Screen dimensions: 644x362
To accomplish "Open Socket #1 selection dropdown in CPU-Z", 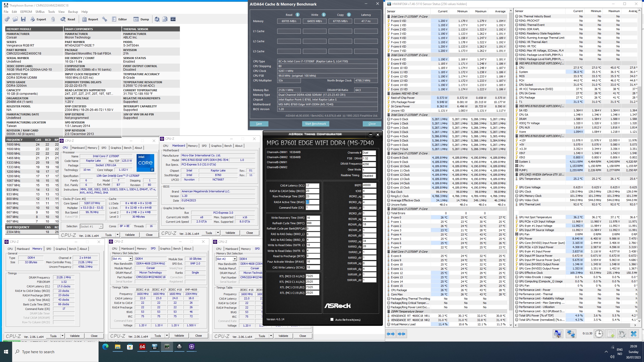I will pos(101,226).
